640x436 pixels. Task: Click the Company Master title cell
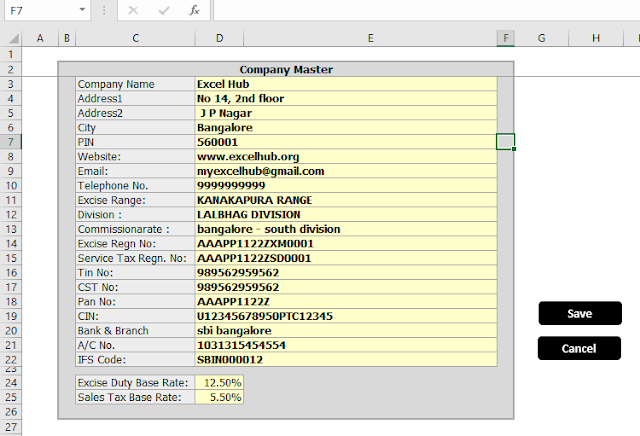pyautogui.click(x=286, y=69)
